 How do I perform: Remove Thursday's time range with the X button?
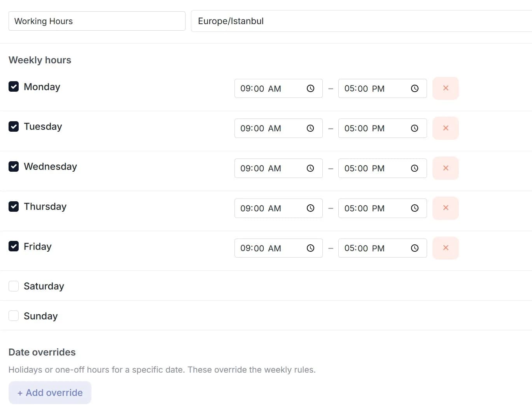(x=446, y=208)
